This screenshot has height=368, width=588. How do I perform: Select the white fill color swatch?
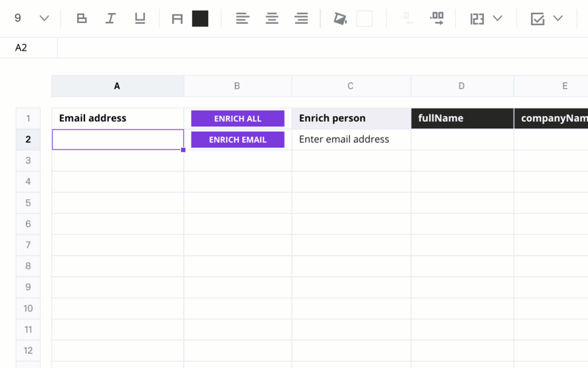(x=365, y=18)
